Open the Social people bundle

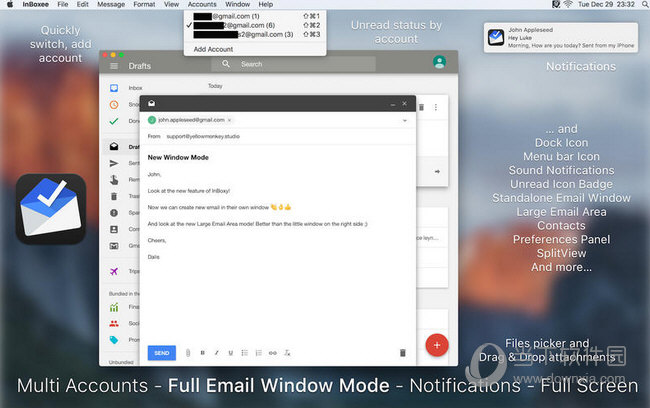click(114, 323)
